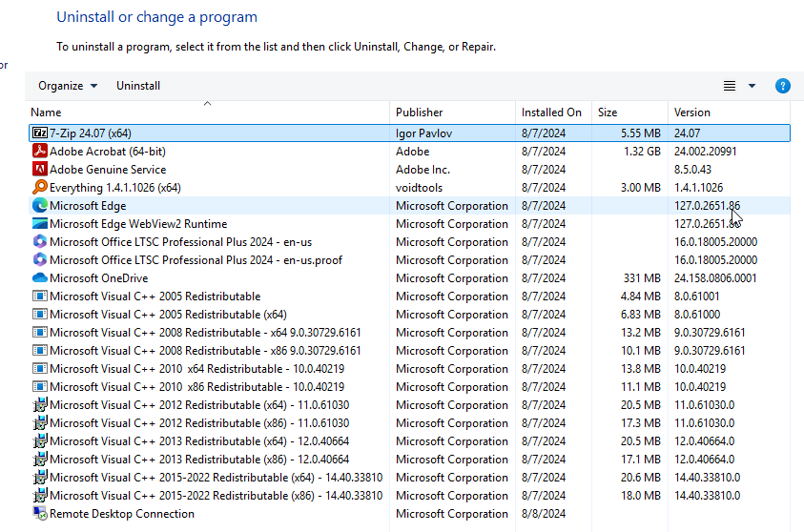Click the Visual C++ 2012 (x86) icon
The width and height of the screenshot is (804, 532).
click(40, 422)
